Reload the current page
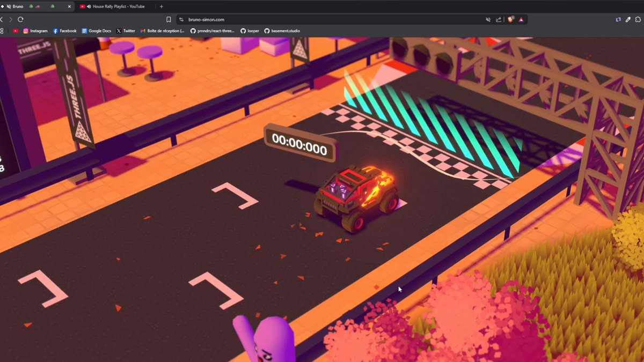644x362 pixels. point(21,19)
